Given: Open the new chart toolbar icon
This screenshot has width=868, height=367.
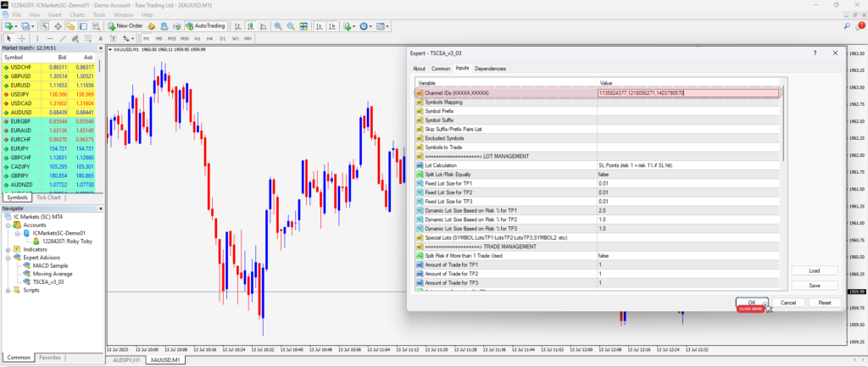Looking at the screenshot, I should pos(9,26).
